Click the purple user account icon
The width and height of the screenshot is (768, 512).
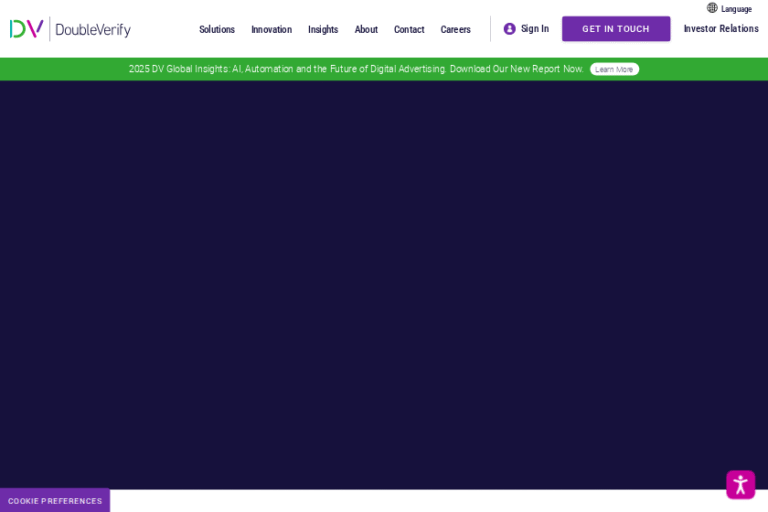pyautogui.click(x=510, y=29)
